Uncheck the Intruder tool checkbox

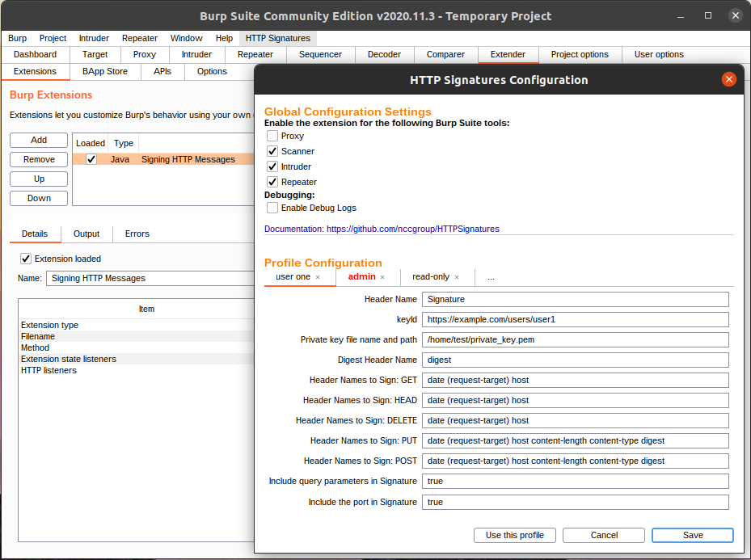pyautogui.click(x=272, y=166)
